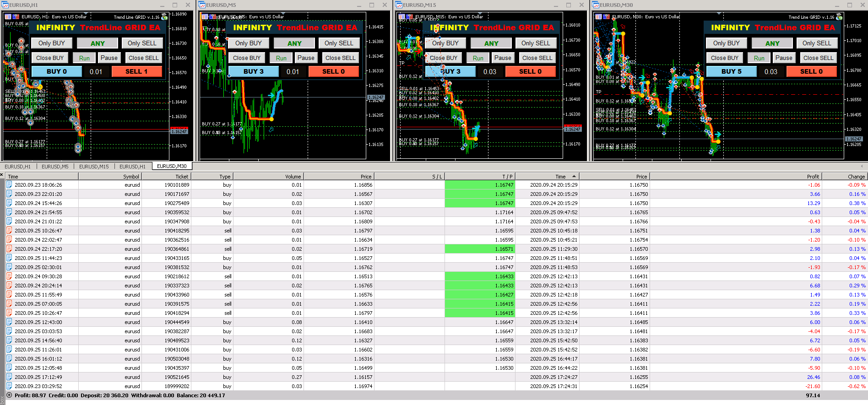
Task: Click the BUY 3 button on M5 chart
Action: (x=254, y=71)
